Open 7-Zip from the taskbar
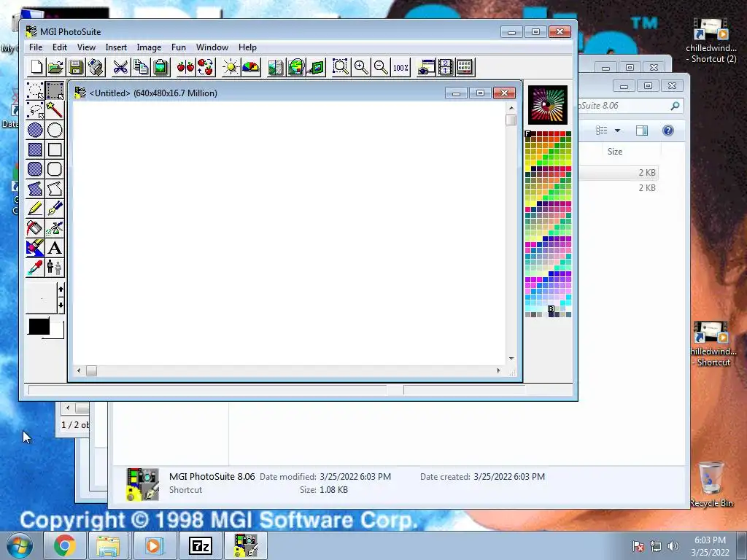Screen dimensions: 747x560 click(x=200, y=545)
